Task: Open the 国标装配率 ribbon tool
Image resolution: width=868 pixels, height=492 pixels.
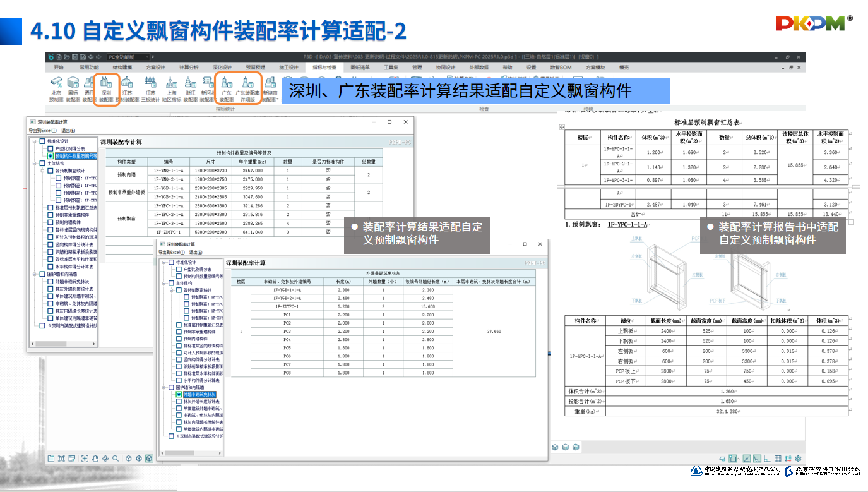Action: click(73, 90)
